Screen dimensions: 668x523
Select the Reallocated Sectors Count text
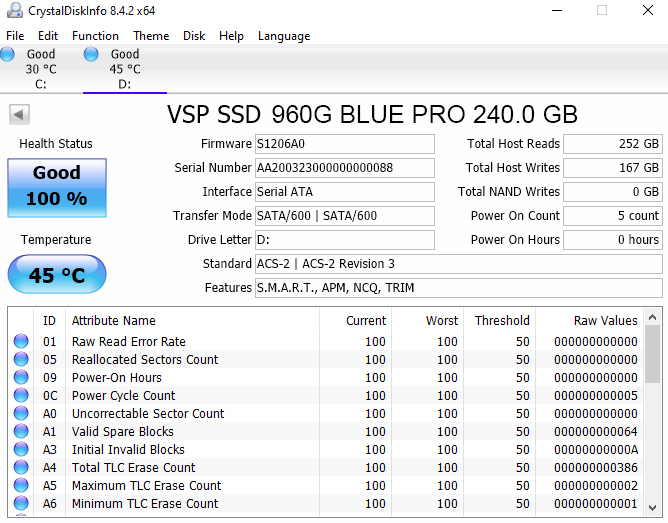(145, 359)
